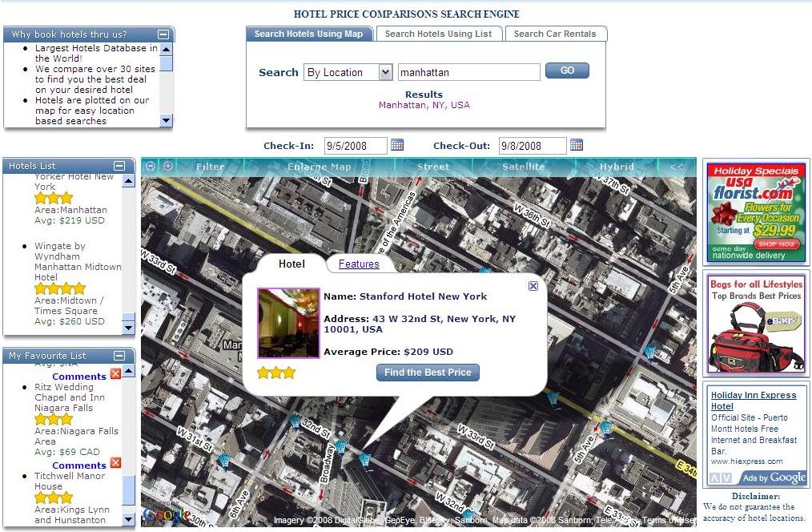Click the Check-In date field
Viewport: 812px width, 532px height.
click(356, 146)
